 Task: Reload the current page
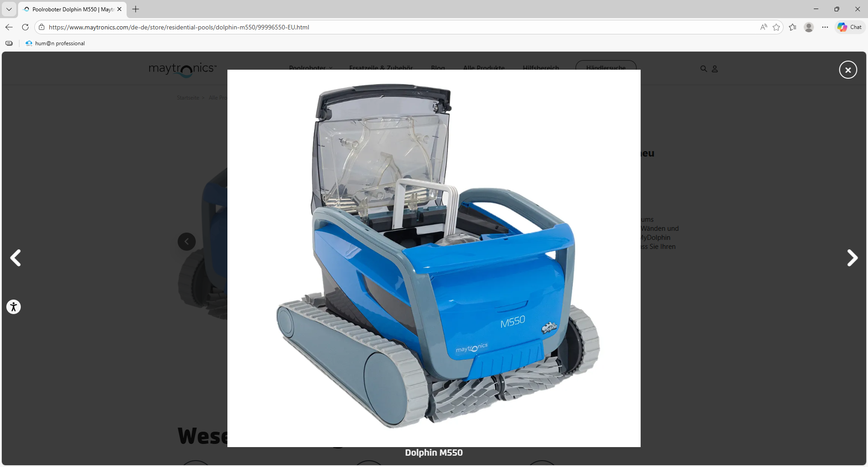[25, 27]
